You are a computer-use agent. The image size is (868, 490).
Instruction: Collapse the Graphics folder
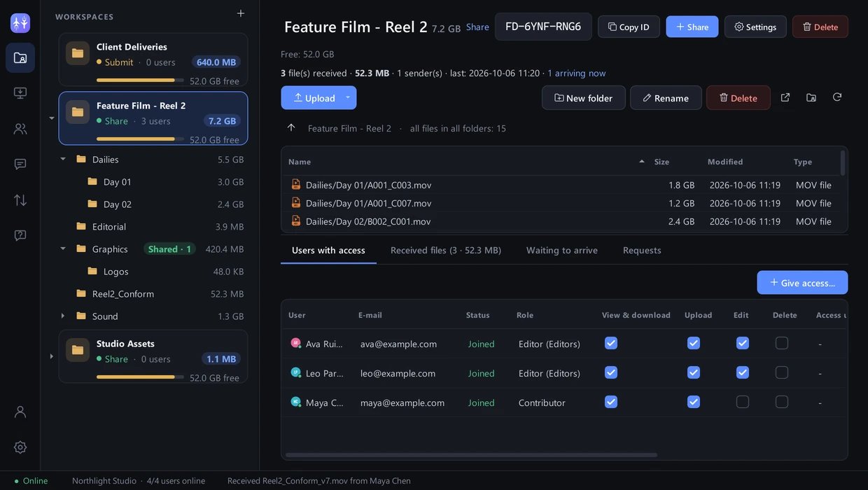[63, 248]
